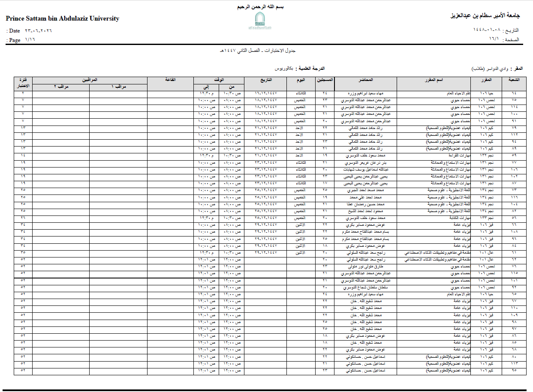The image size is (533, 392).
Task: Click the 'الوقت' column header
Action: coord(219,80)
